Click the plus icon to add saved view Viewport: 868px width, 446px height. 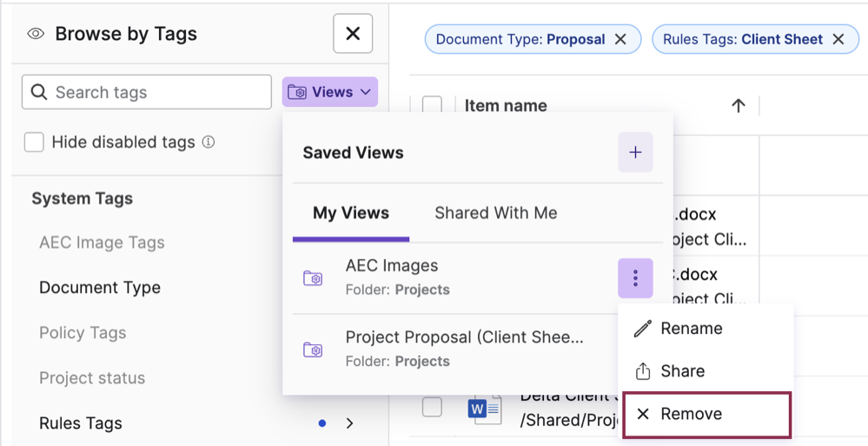pos(635,153)
